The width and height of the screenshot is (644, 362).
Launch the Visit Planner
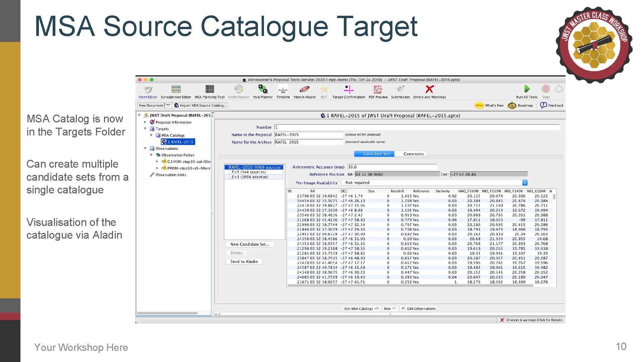pos(262,90)
